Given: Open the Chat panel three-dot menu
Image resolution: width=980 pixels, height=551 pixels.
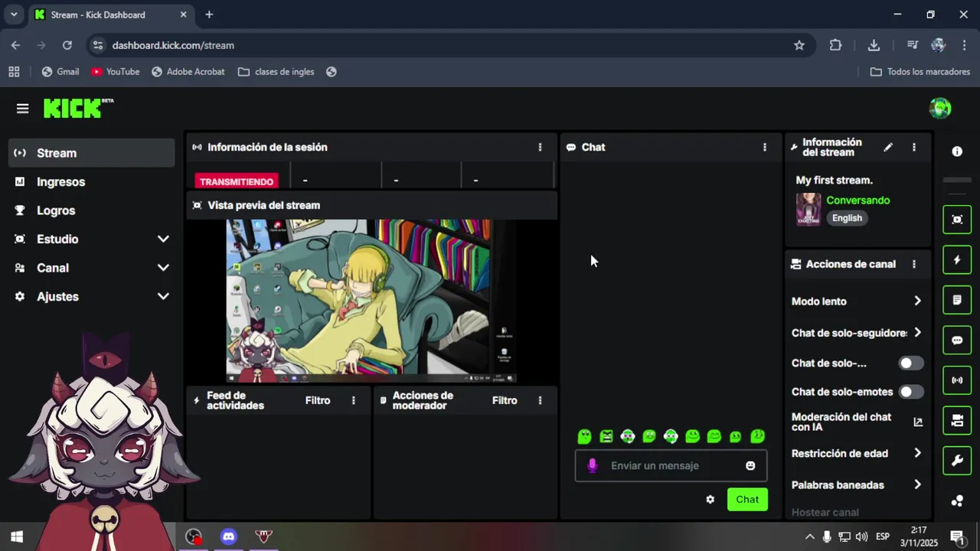Looking at the screenshot, I should pos(764,147).
